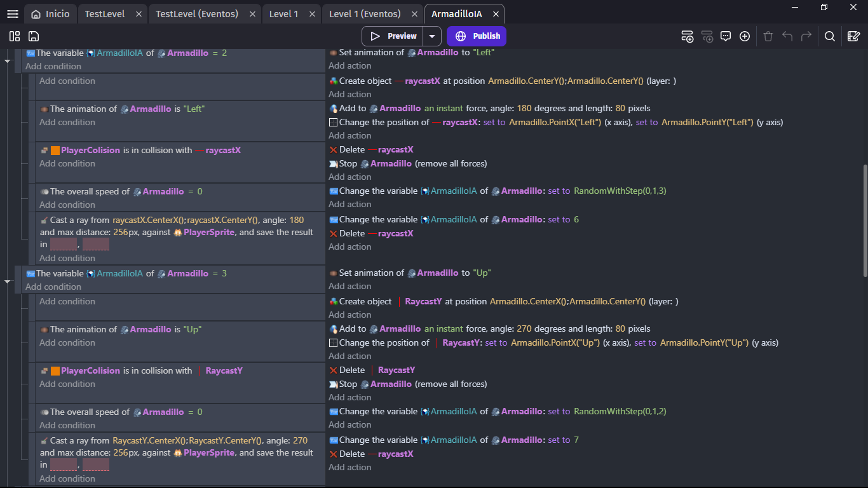Screen dimensions: 868x488
Task: Open the Preview options dropdown arrow
Action: point(432,36)
